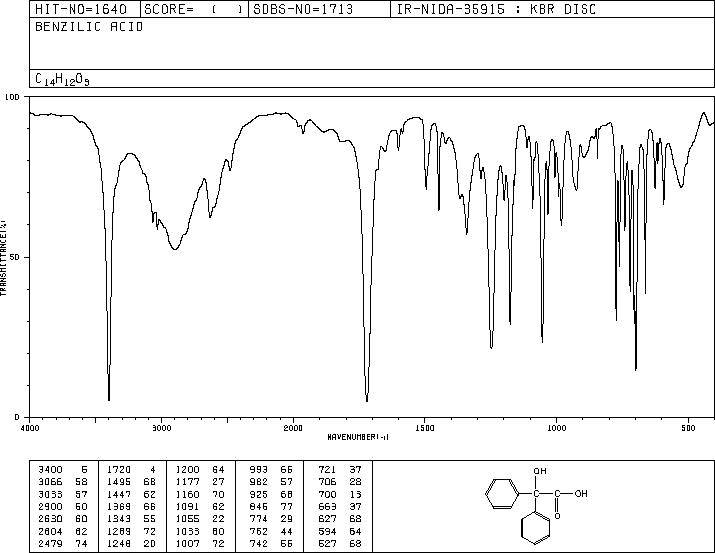Click the SCORE field in header
The image size is (715, 553).
pyautogui.click(x=194, y=9)
